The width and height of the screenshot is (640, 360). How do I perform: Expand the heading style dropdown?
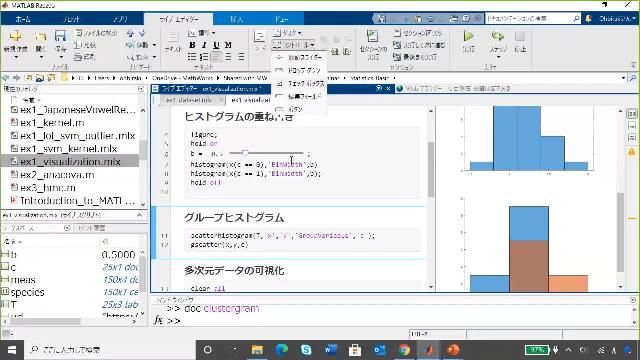202,33
